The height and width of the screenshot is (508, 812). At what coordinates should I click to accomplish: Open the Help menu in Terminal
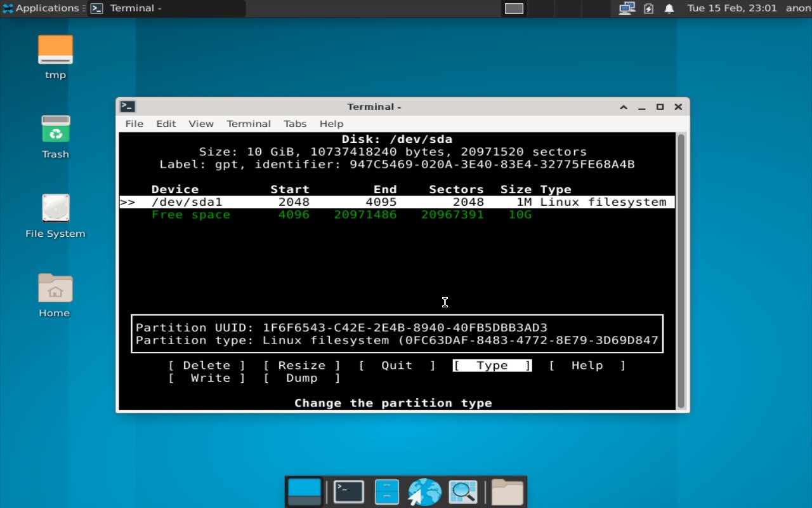331,124
